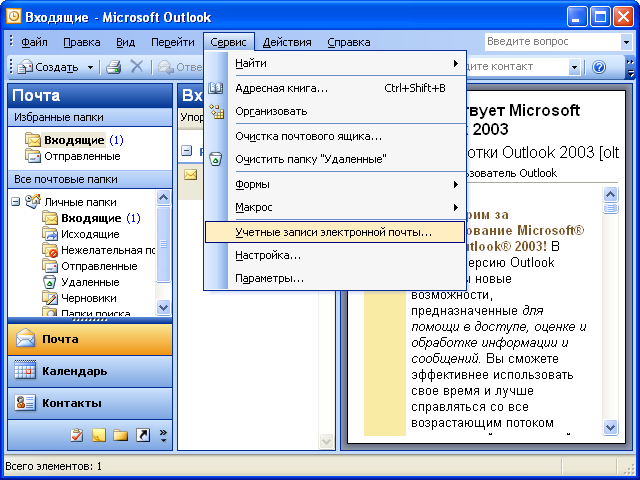Click the recycle bin icon beside Empty Deleted
The image size is (640, 480).
[216, 159]
